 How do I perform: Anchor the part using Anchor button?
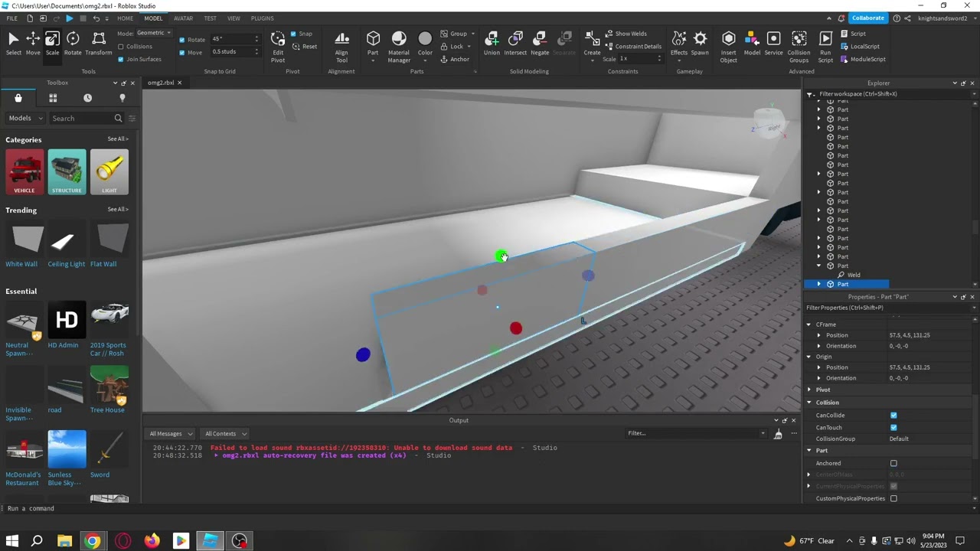point(455,60)
